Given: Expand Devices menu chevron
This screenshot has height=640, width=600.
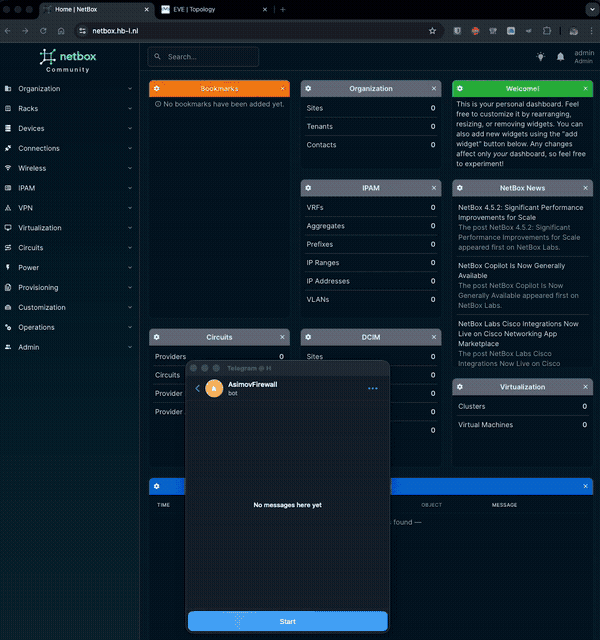Looking at the screenshot, I should (130, 128).
